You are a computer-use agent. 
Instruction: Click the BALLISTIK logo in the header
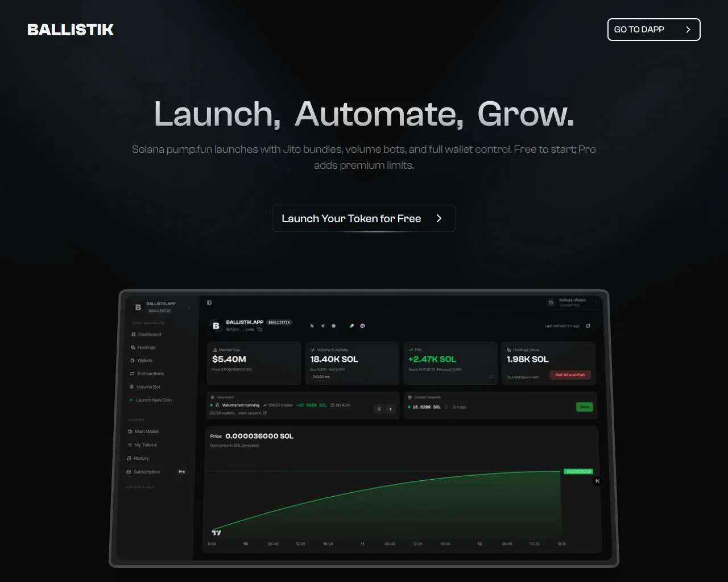tap(71, 30)
